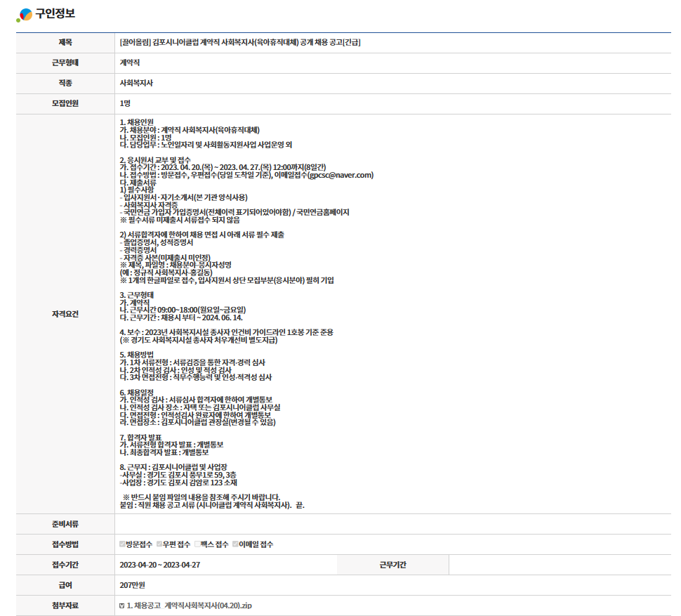The width and height of the screenshot is (681, 616).
Task: Click the 최종합격자 발표 : 개별통보 line
Action: [164, 452]
